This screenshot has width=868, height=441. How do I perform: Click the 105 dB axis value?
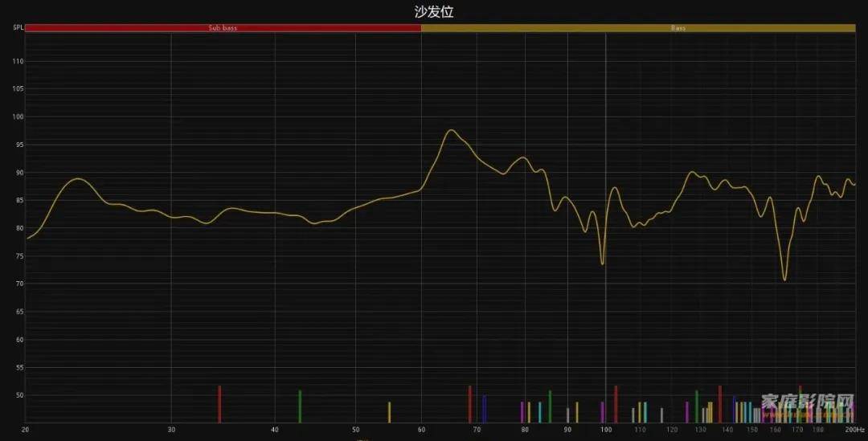18,88
